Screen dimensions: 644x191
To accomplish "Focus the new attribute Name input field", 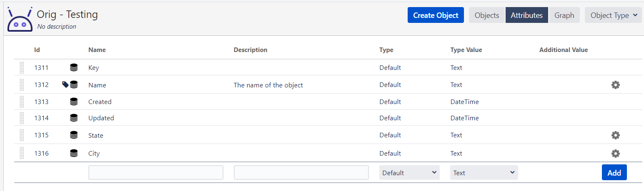I will [156, 172].
